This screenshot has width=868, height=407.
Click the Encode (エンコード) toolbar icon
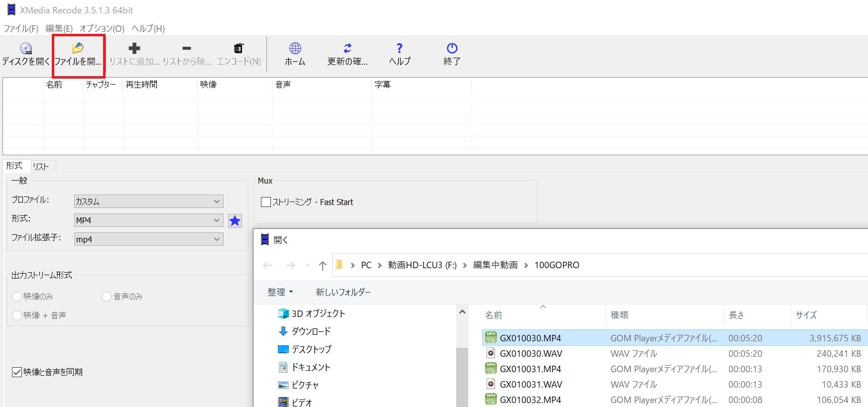click(239, 48)
